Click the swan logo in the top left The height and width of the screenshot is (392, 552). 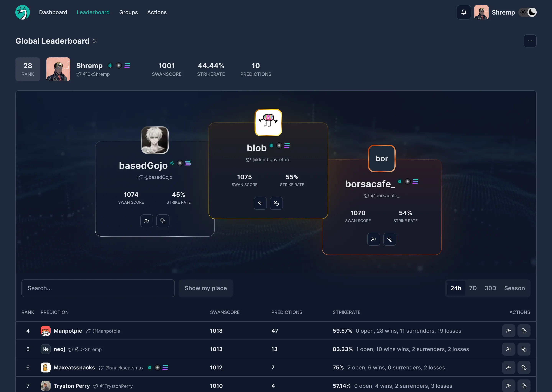(x=22, y=12)
